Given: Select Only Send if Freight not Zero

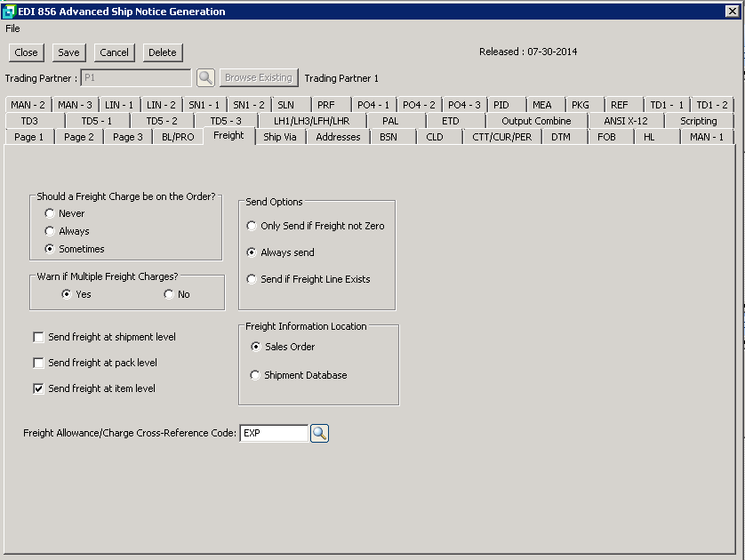Looking at the screenshot, I should (x=252, y=226).
